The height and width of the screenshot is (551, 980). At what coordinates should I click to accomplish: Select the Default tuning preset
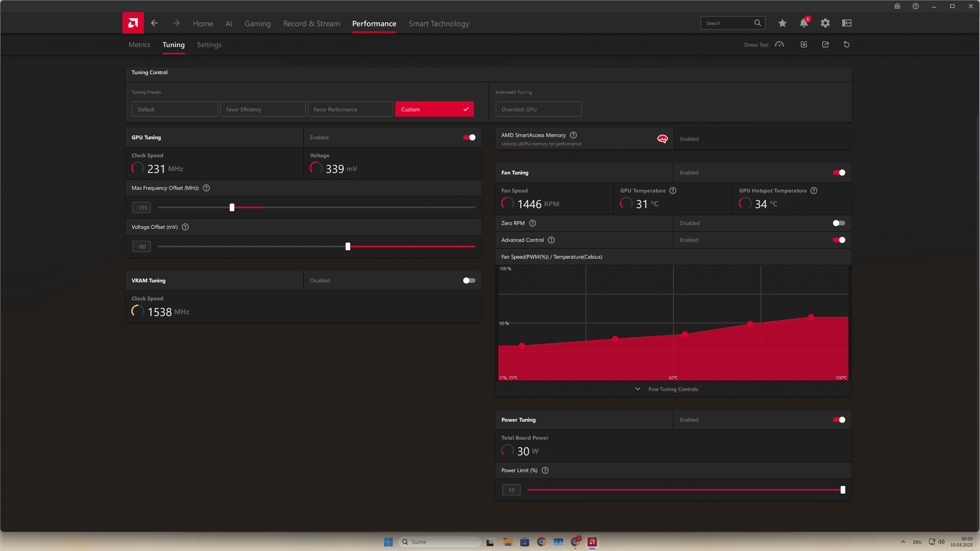coord(175,109)
